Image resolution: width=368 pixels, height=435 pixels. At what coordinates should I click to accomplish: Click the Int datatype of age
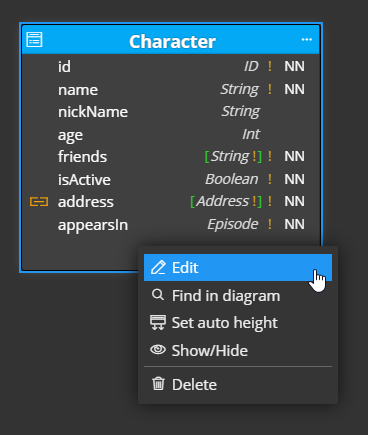click(x=251, y=134)
